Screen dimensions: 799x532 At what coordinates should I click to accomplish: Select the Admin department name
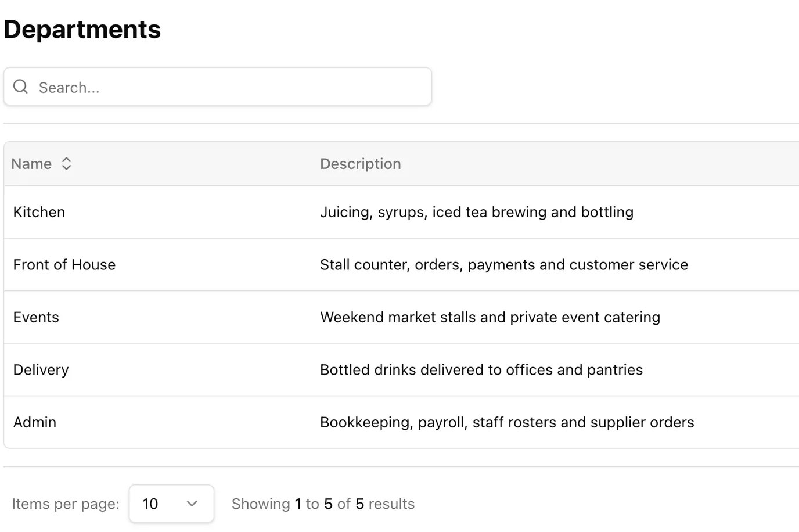[x=35, y=422]
